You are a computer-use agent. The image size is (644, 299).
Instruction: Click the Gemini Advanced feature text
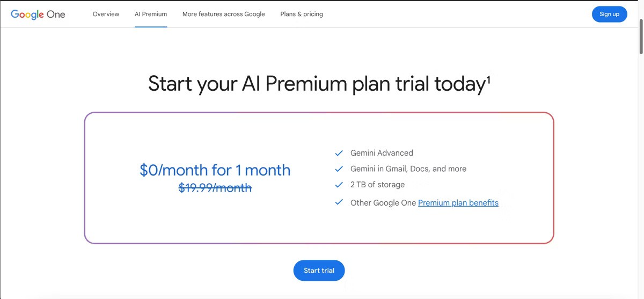(382, 153)
